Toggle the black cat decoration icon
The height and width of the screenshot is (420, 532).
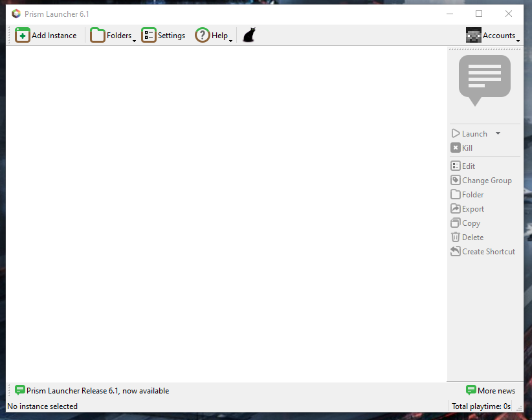[x=249, y=34]
